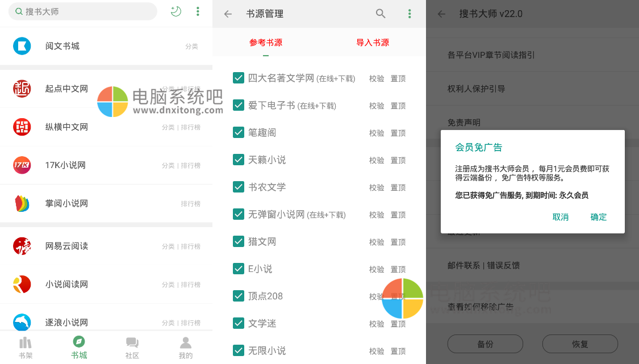
Task: Open 17K小说网 icon
Action: (x=22, y=165)
